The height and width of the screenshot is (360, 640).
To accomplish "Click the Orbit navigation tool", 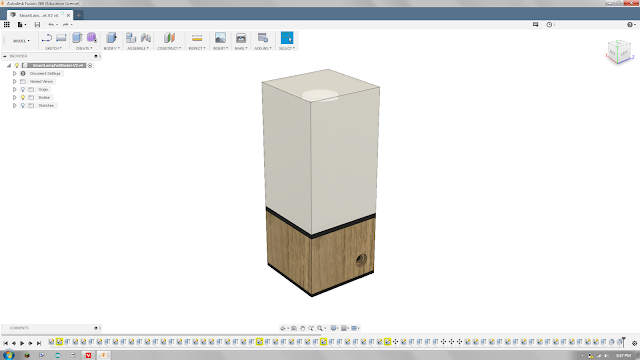I will click(x=283, y=328).
